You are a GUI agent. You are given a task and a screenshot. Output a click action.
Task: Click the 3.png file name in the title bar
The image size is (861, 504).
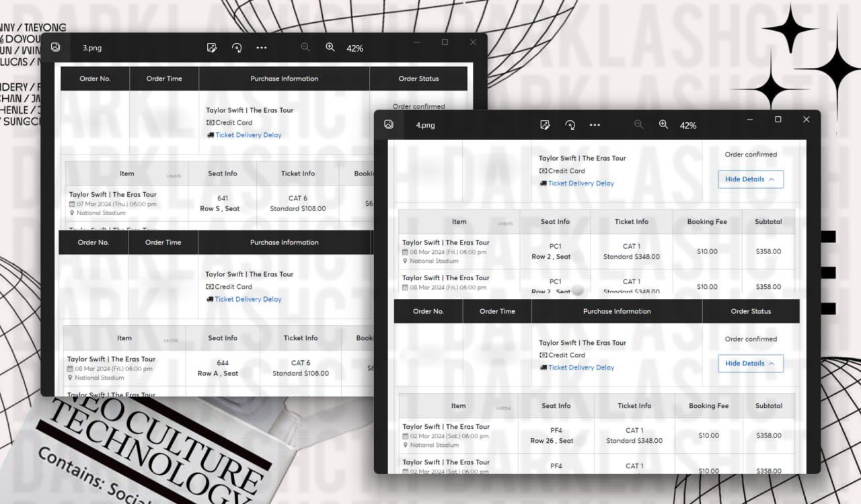point(92,48)
